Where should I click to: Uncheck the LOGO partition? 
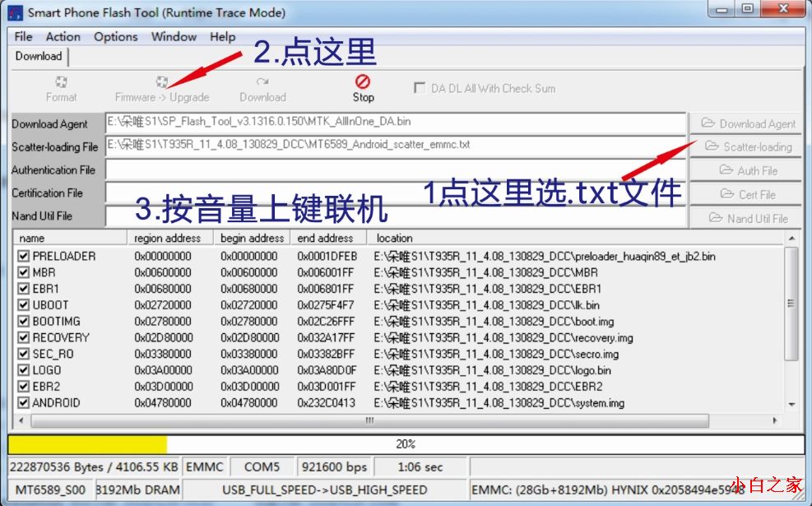tap(23, 370)
